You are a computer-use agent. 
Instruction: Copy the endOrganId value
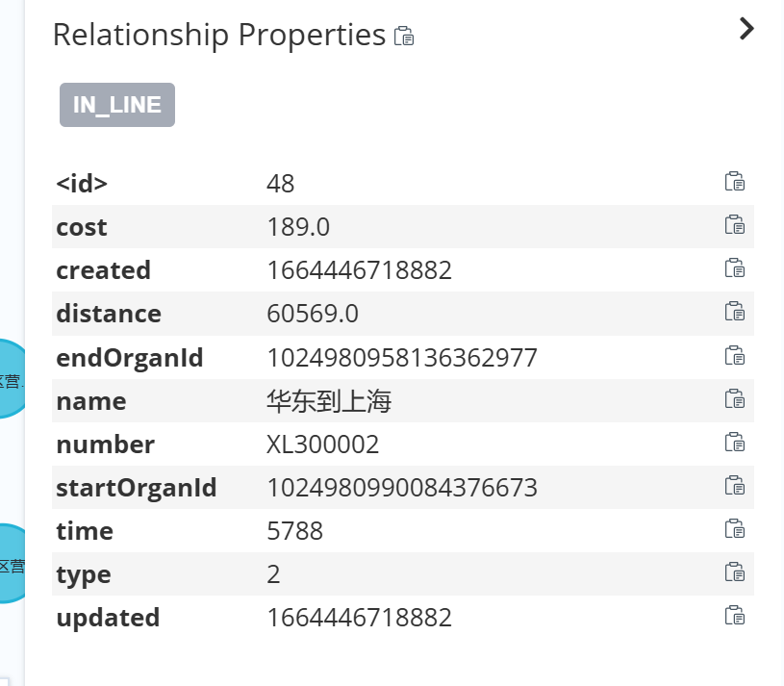coord(734,356)
